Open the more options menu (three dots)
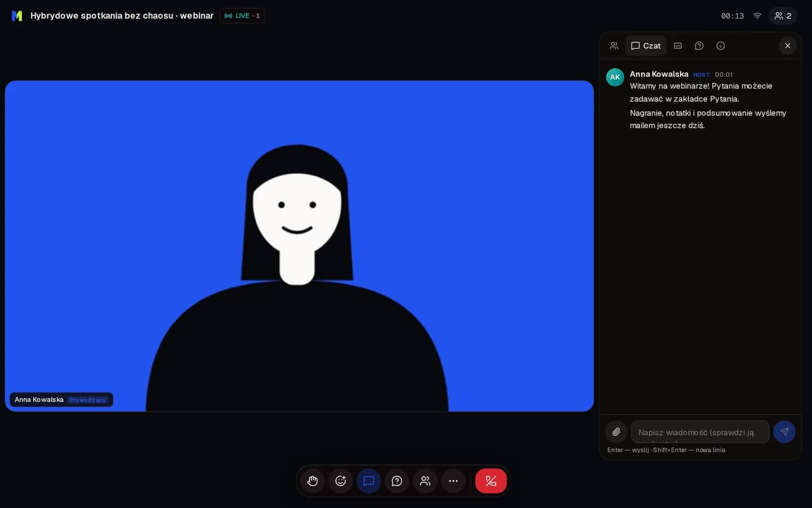Image resolution: width=812 pixels, height=508 pixels. pyautogui.click(x=453, y=481)
